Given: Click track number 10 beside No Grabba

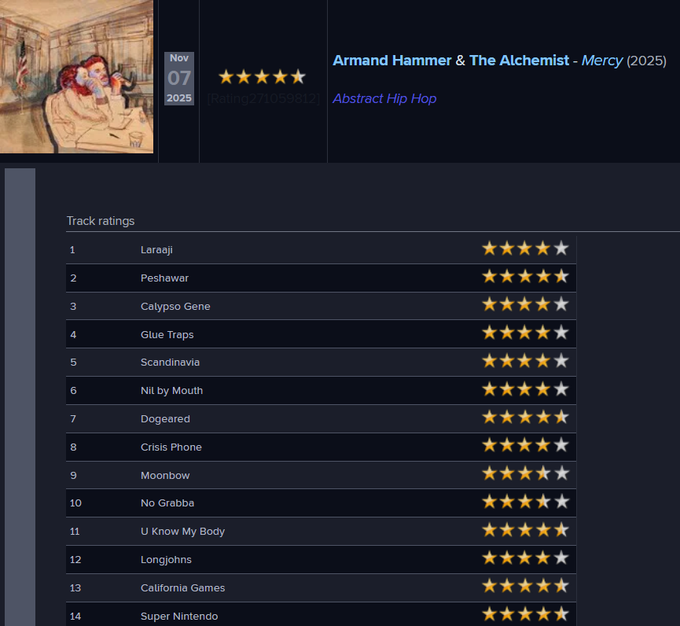Looking at the screenshot, I should pyautogui.click(x=75, y=503).
